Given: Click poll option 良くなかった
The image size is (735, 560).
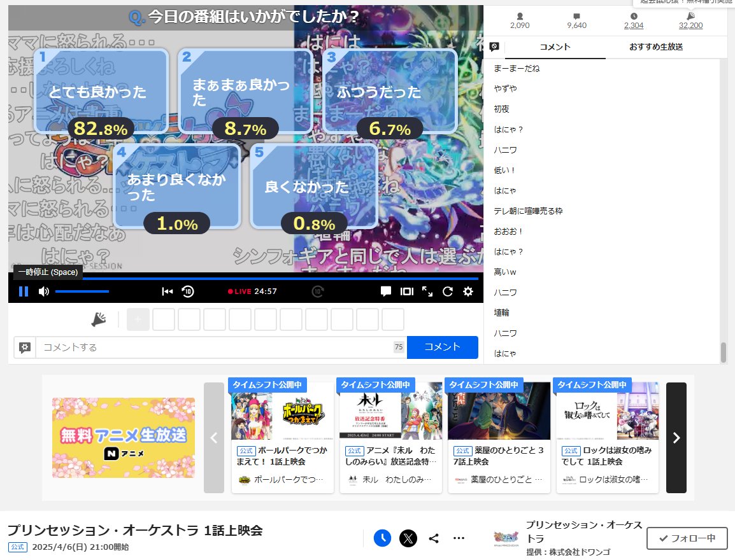Looking at the screenshot, I should 314,186.
